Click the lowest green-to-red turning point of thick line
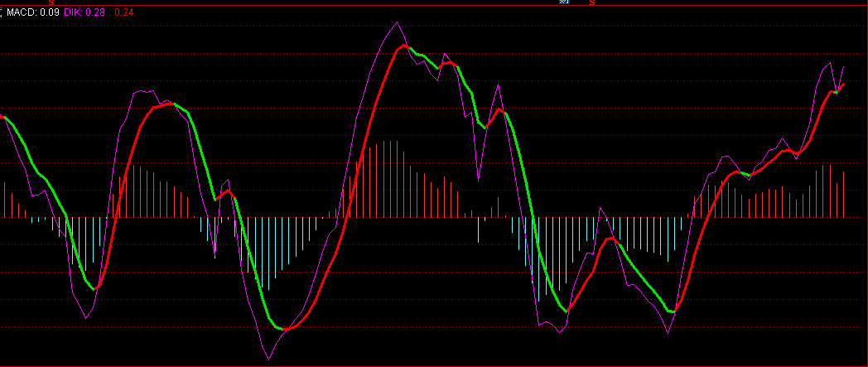The height and width of the screenshot is (367, 868). click(285, 330)
